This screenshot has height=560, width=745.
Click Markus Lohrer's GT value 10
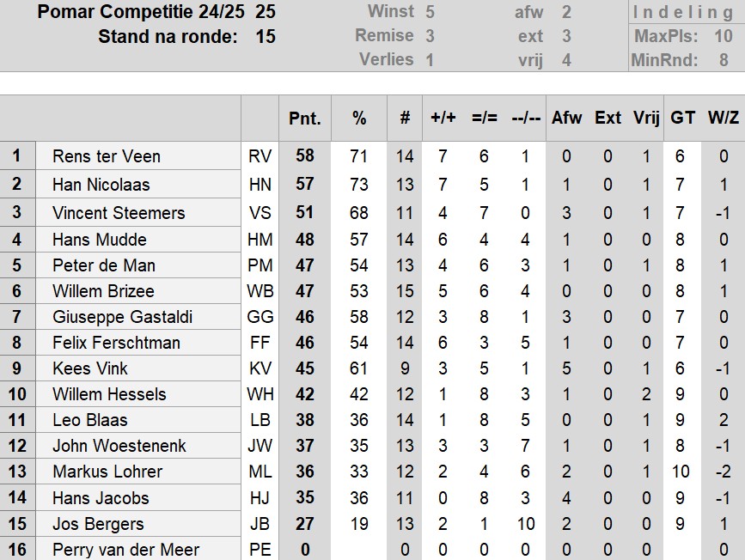(681, 472)
